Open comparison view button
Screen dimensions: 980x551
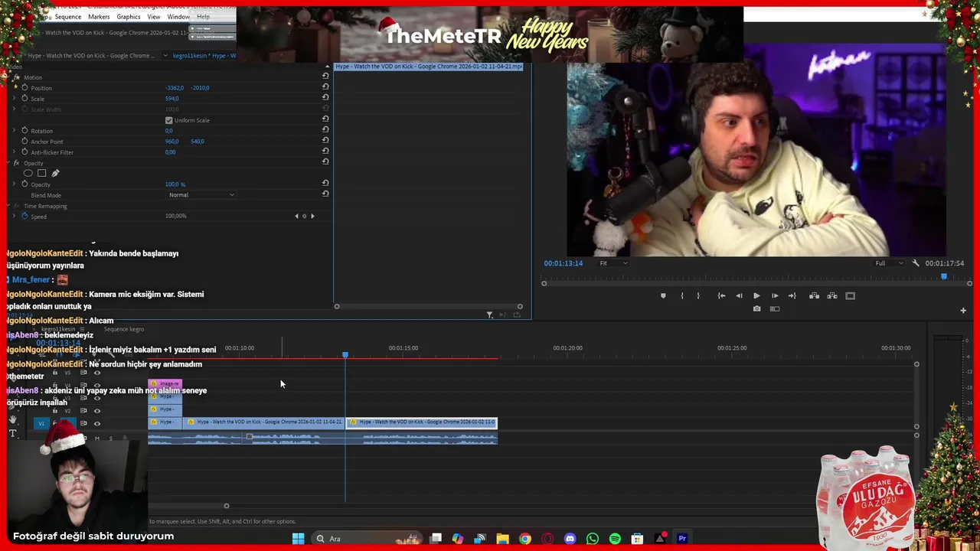775,309
